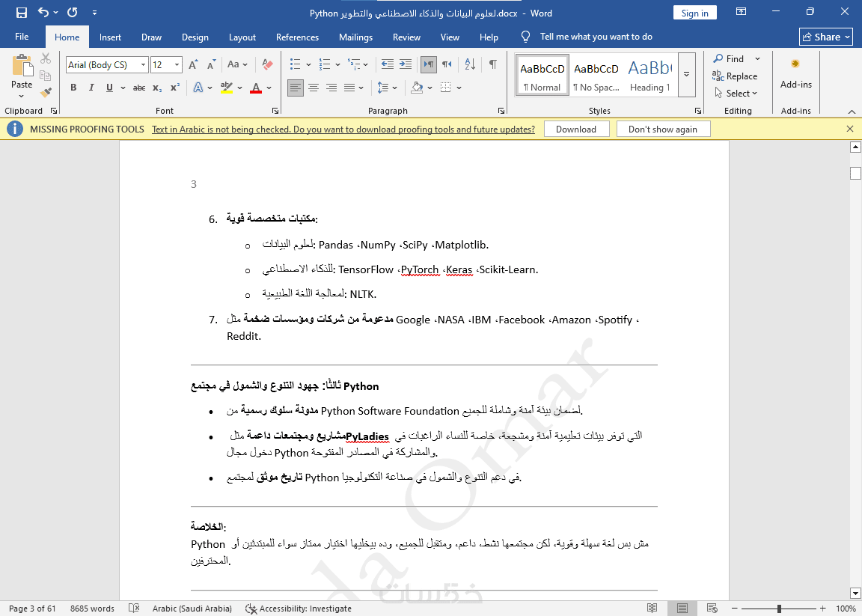Switch to the References tab
Image resolution: width=862 pixels, height=616 pixels.
click(x=297, y=37)
